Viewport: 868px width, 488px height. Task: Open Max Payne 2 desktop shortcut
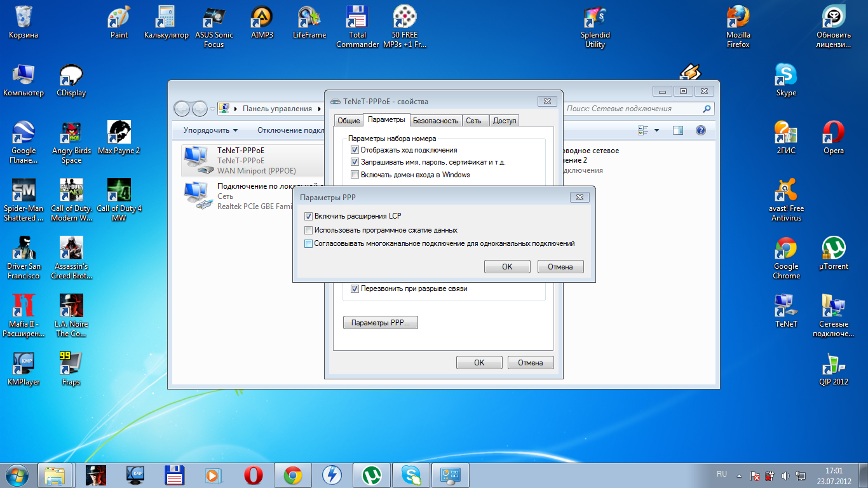click(x=119, y=138)
